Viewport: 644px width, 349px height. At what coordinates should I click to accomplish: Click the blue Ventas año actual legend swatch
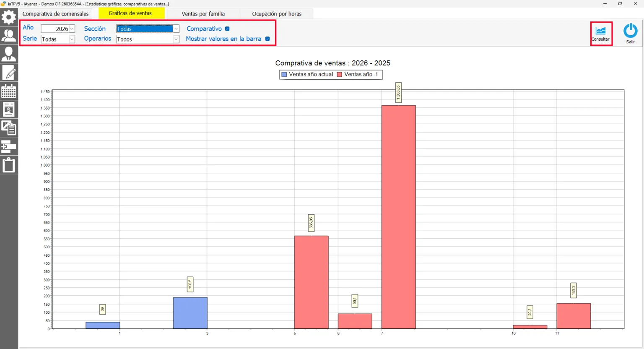(x=284, y=75)
